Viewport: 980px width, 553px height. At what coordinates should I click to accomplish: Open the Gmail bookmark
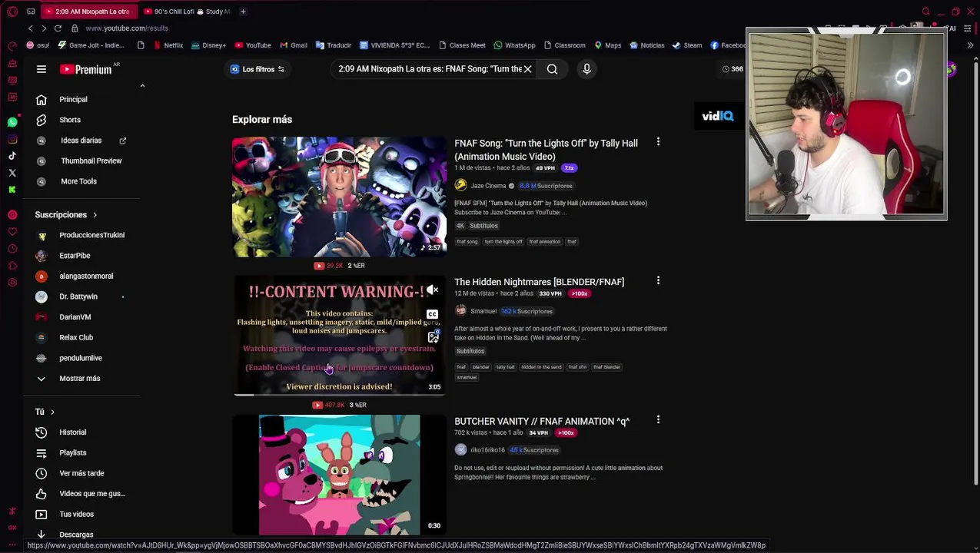[x=294, y=45]
